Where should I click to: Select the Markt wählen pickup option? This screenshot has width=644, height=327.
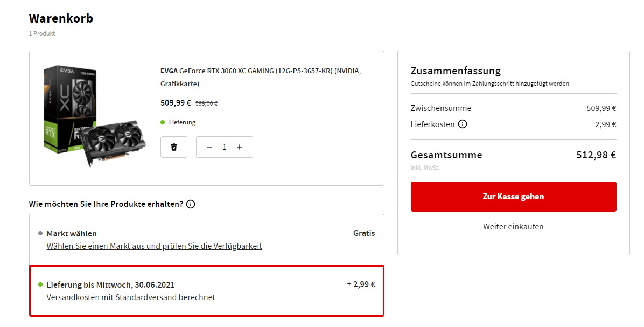click(x=207, y=240)
